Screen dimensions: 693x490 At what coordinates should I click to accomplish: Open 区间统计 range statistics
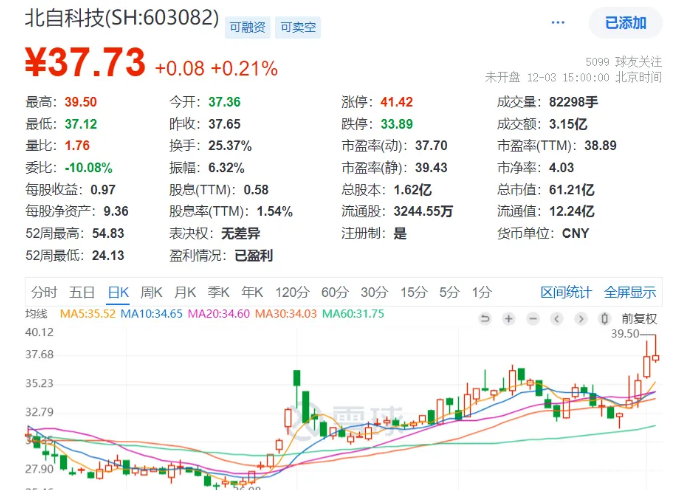point(566,292)
